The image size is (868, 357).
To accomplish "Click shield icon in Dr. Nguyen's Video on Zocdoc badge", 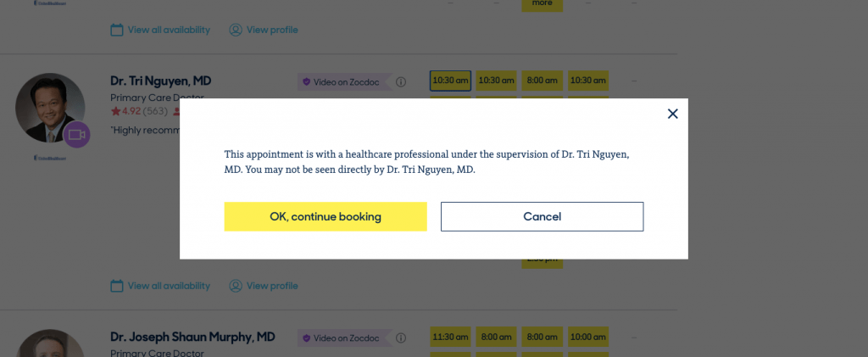I will [x=306, y=82].
